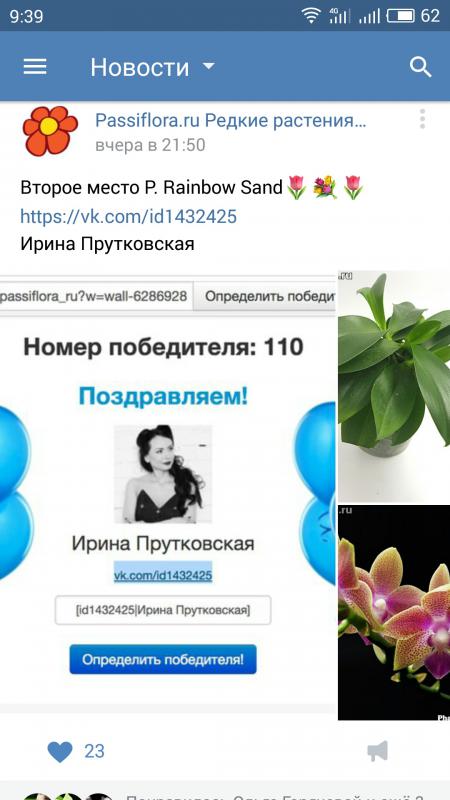Expand the Новости feed dropdown arrow
Screen dimensions: 450x800
pyautogui.click(x=209, y=67)
